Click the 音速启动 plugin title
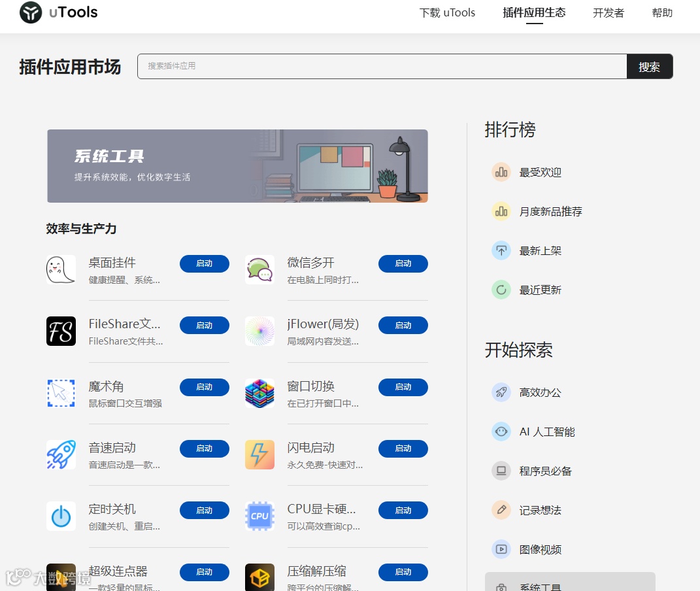The height and width of the screenshot is (591, 700). pos(112,448)
